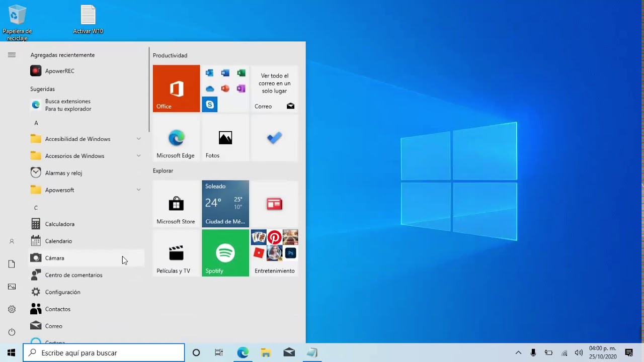Open Cortana from the taskbar
Screen dimensions: 644x362
(196, 352)
